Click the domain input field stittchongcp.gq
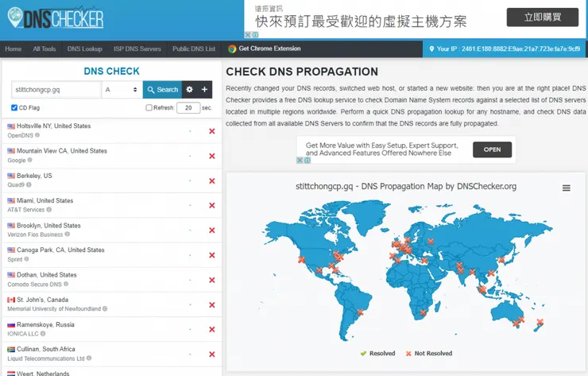Image resolution: width=588 pixels, height=376 pixels. (56, 90)
